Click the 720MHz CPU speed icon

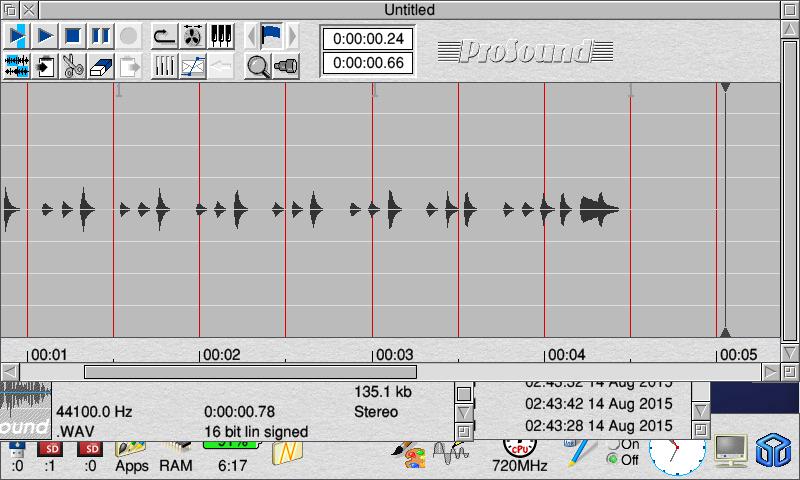coord(518,453)
